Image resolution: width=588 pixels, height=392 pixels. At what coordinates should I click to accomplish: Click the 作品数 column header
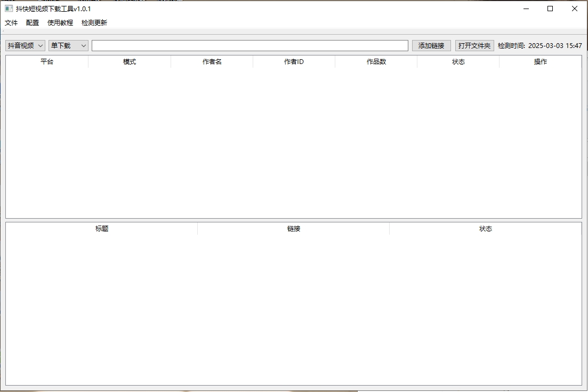point(376,61)
